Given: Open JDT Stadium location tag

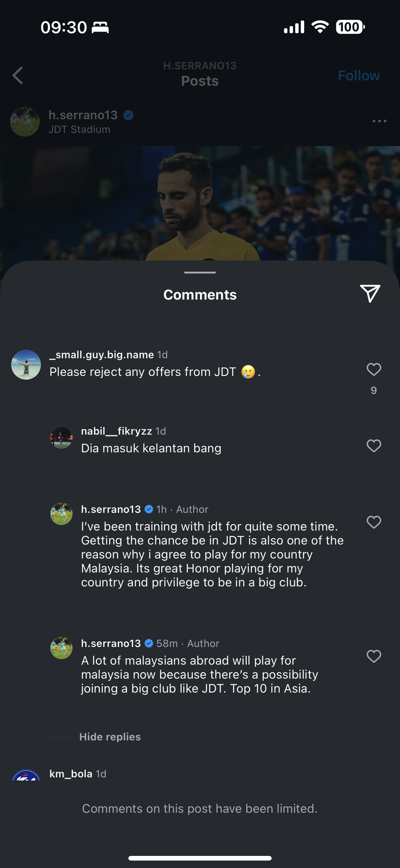Looking at the screenshot, I should tap(79, 129).
